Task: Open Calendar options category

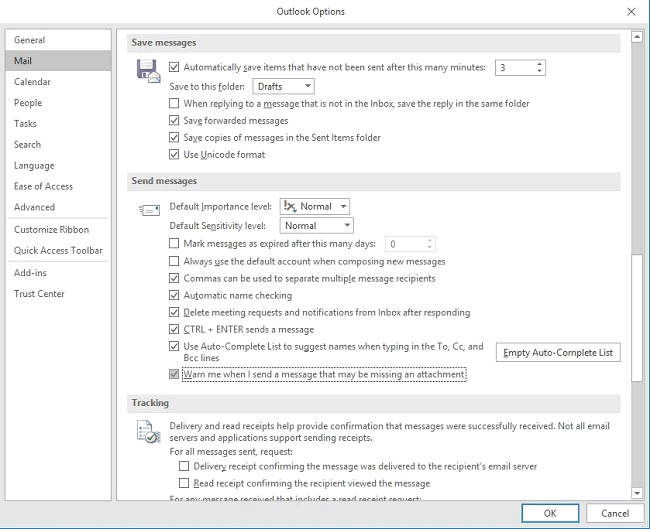Action: click(58, 82)
